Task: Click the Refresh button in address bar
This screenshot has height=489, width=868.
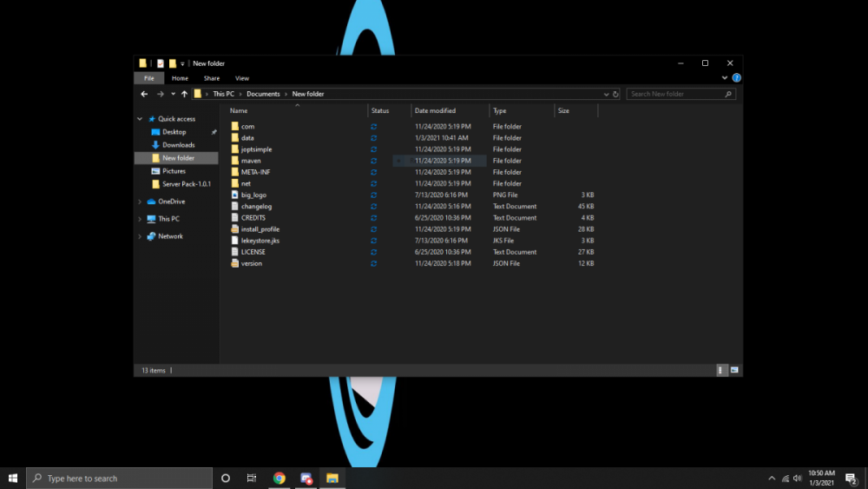Action: [615, 94]
